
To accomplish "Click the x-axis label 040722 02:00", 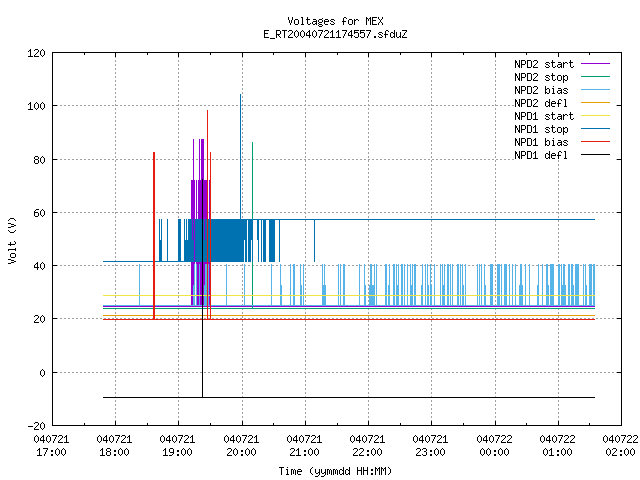I will (620, 446).
